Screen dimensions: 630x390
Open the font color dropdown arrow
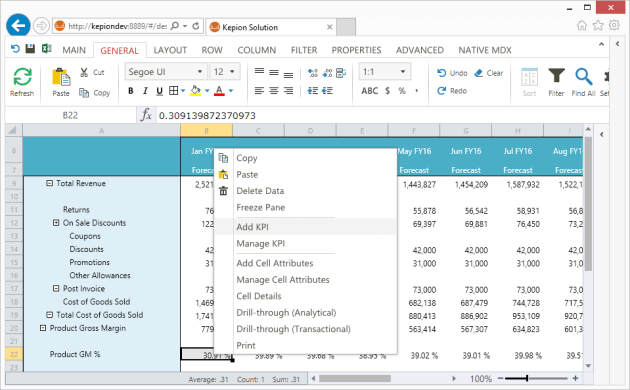(231, 91)
